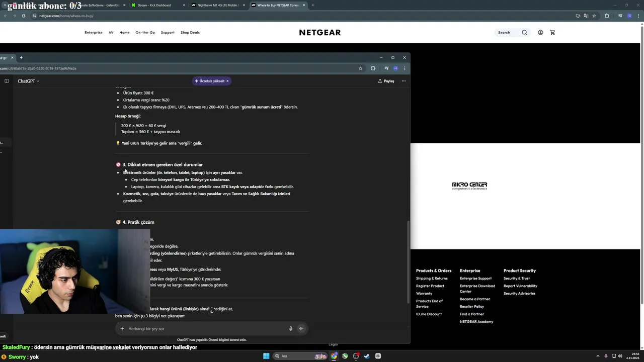Open NETGEAR Academy footer link

[x=476, y=322]
